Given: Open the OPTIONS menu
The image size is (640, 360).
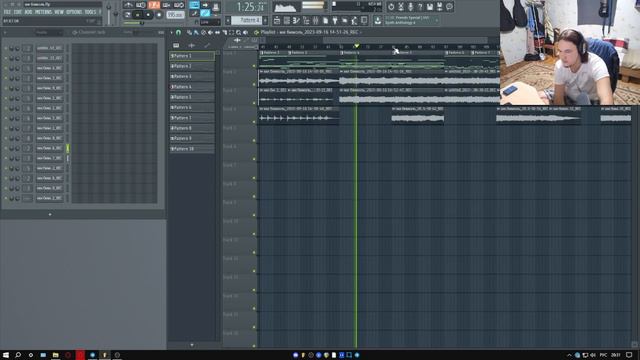Looking at the screenshot, I should [74, 12].
